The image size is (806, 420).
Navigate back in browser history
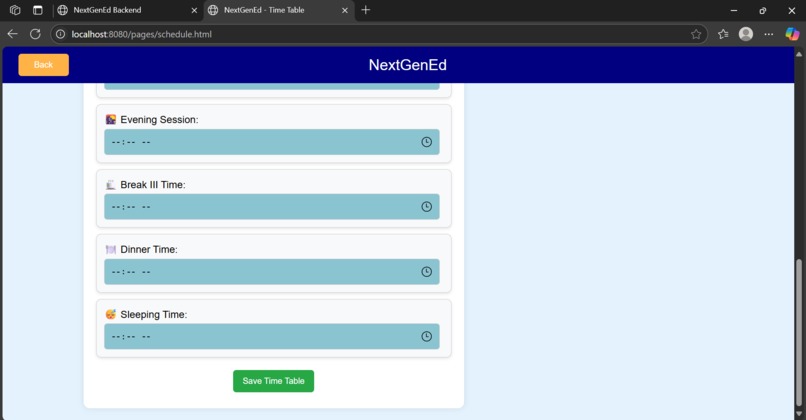(x=13, y=34)
